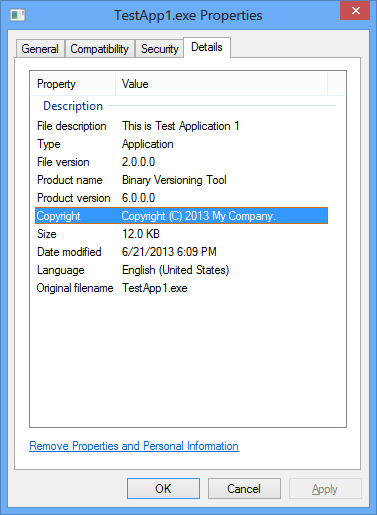Select the Product name row

pos(181,180)
